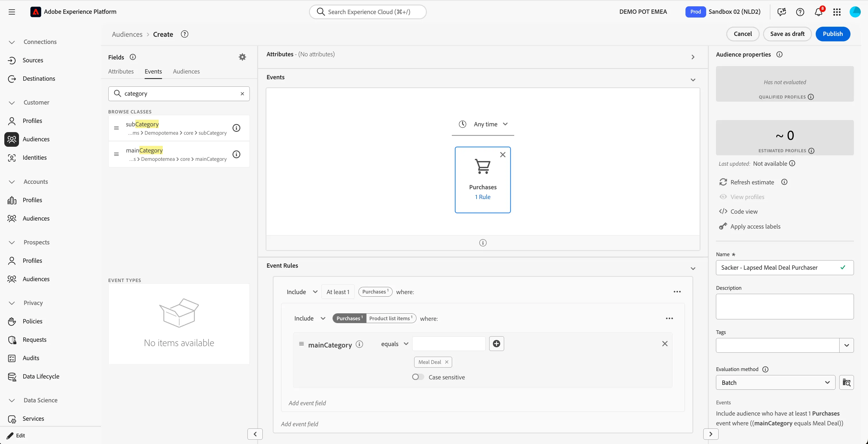Open the feedback chat icon
This screenshot has height=444, width=868.
point(782,12)
